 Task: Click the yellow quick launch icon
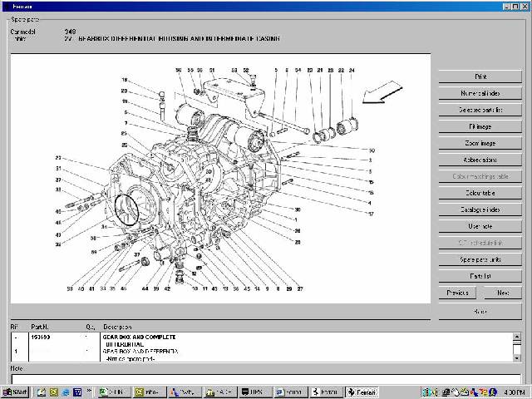pyautogui.click(x=53, y=392)
